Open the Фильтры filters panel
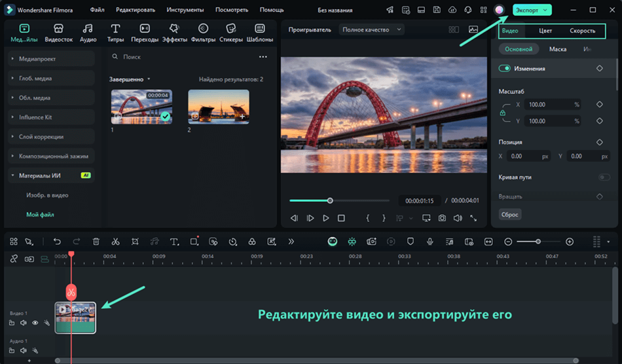 [203, 33]
